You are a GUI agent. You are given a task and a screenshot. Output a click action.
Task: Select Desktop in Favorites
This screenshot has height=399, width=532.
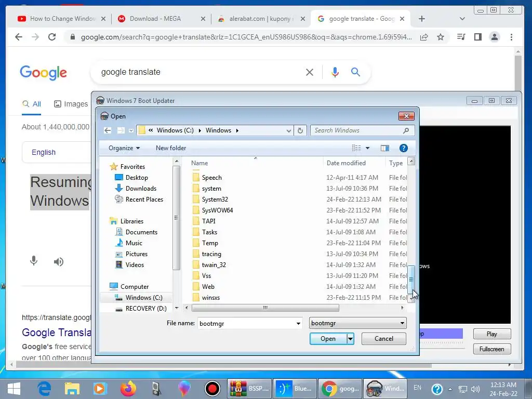137,178
